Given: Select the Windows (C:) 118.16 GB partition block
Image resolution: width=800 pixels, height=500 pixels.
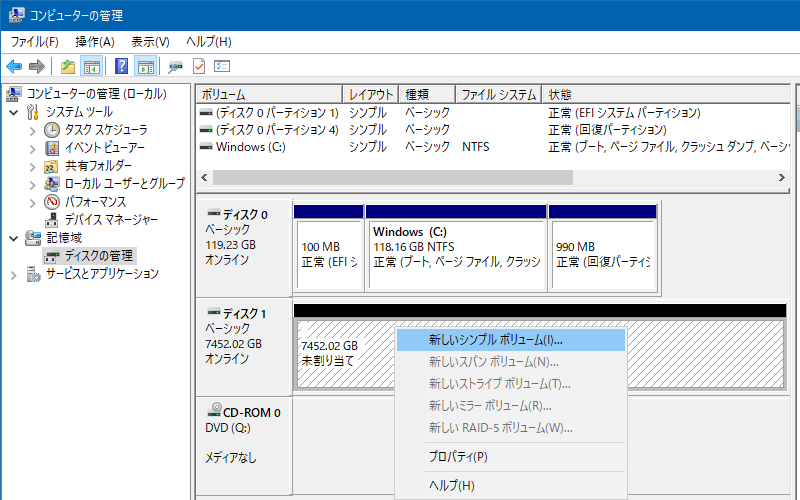Looking at the screenshot, I should 456,248.
